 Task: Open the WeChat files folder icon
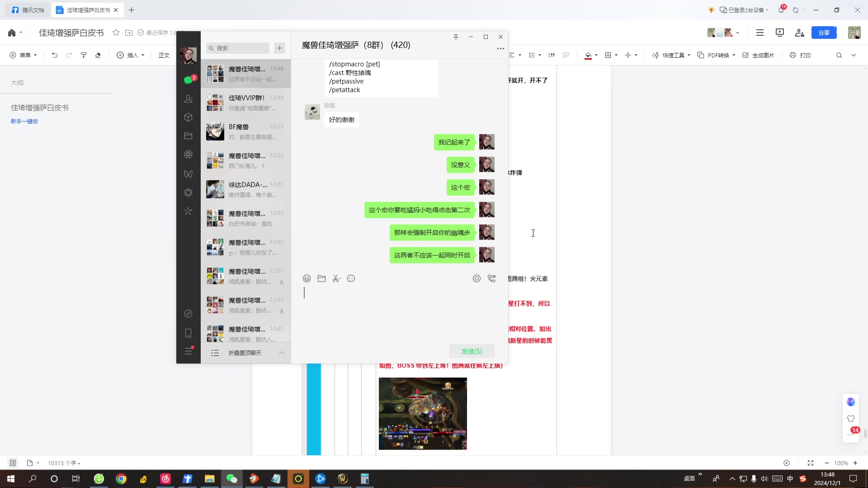(x=189, y=136)
